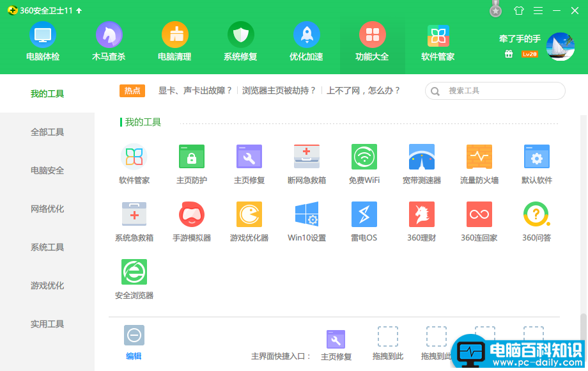
Task: Click the vertical scrollbar thumb at right edge
Action: [x=583, y=326]
